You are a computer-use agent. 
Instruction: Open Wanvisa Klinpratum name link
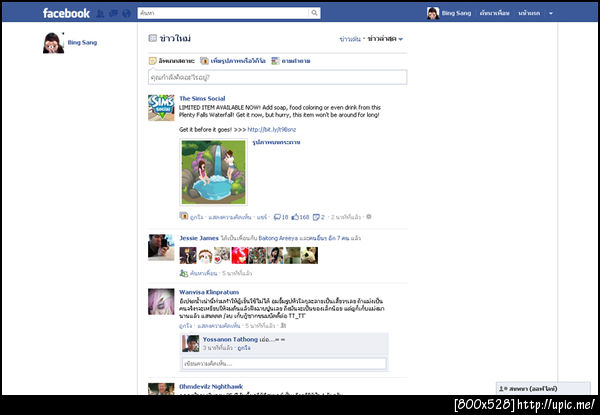point(209,292)
